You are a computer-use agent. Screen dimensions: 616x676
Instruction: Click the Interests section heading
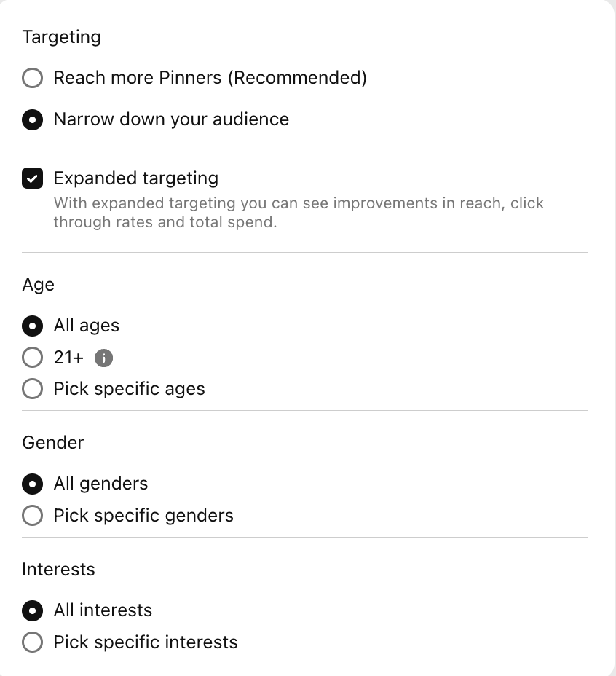pos(59,570)
